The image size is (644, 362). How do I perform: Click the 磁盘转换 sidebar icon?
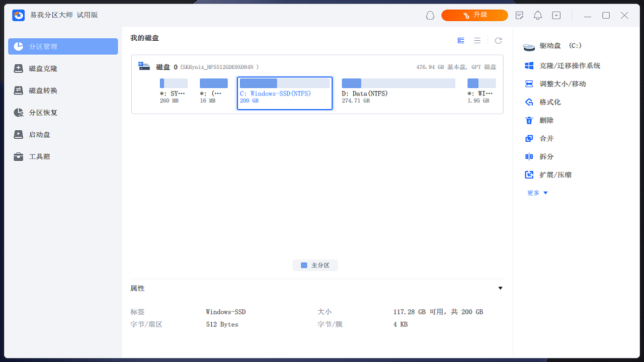pyautogui.click(x=19, y=90)
